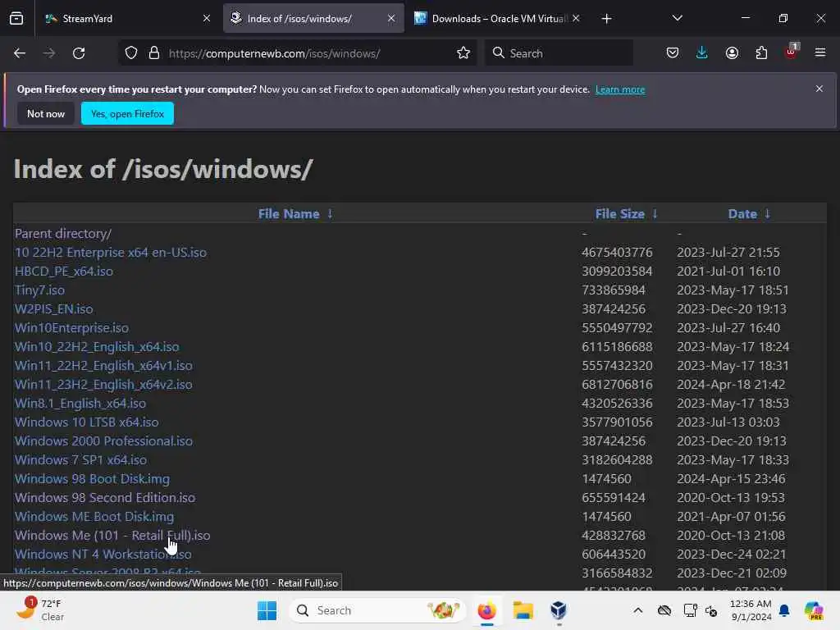Click the Firefox search box
This screenshot has height=630, width=840.
(x=559, y=53)
